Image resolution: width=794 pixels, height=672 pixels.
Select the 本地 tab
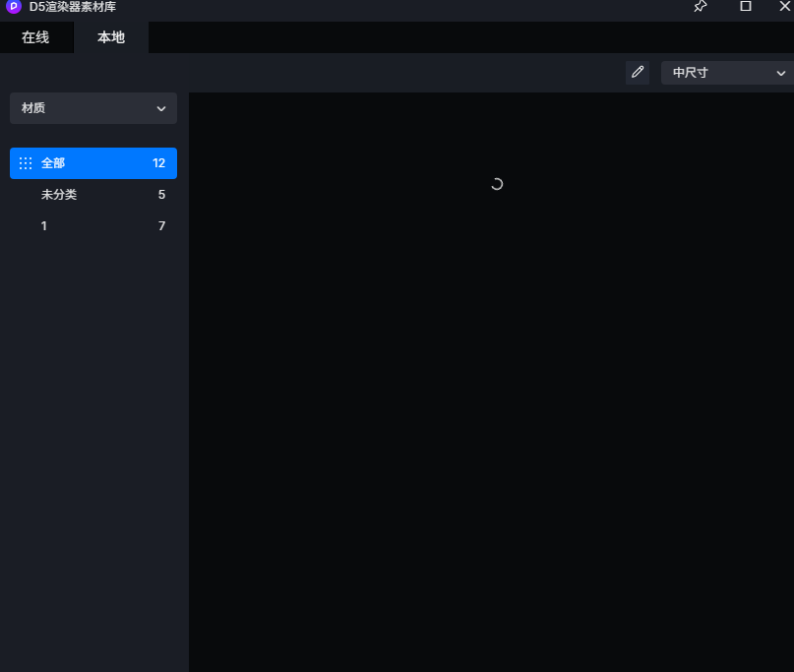click(111, 37)
